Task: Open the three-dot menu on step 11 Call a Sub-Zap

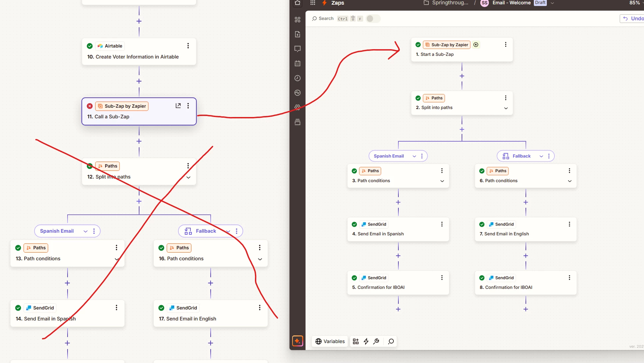Action: click(188, 106)
